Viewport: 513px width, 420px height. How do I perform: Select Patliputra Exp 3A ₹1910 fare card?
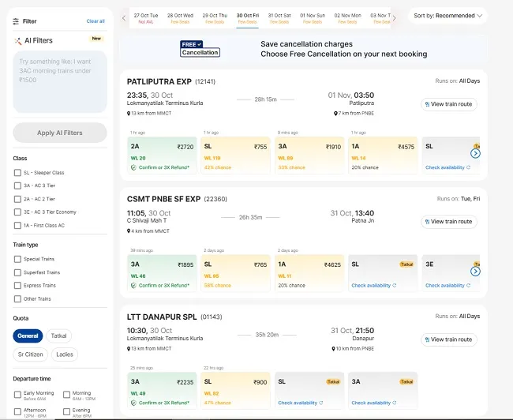point(309,156)
